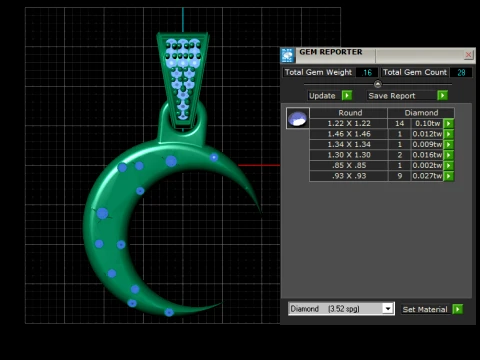Viewport: 480px width, 360px height.
Task: Click the slider handle below Total Gem Weight
Action: pos(377,84)
